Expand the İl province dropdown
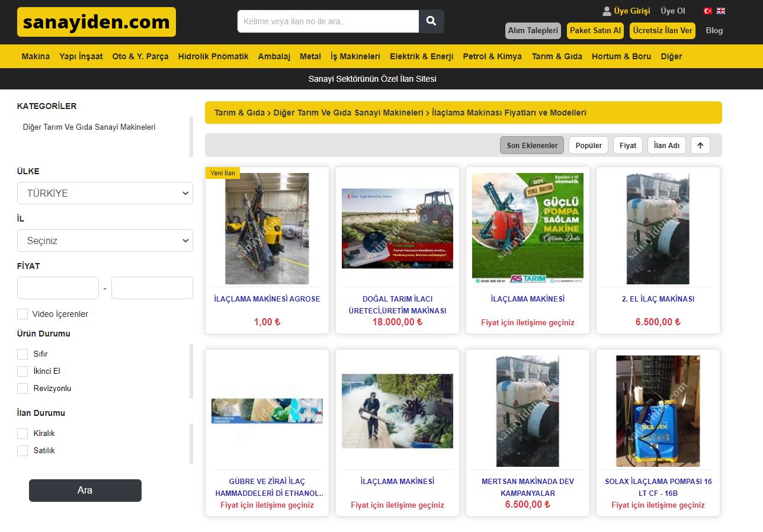 click(x=105, y=241)
